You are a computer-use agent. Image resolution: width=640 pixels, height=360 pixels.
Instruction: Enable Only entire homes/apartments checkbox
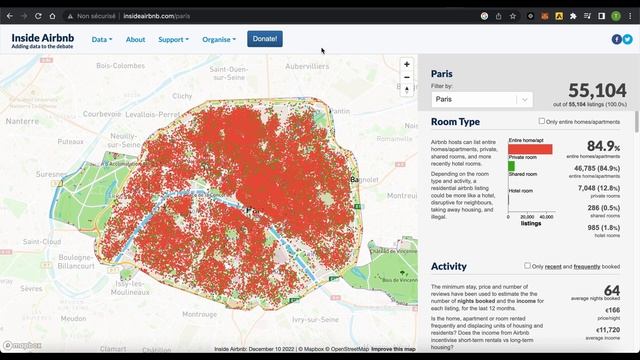542,121
